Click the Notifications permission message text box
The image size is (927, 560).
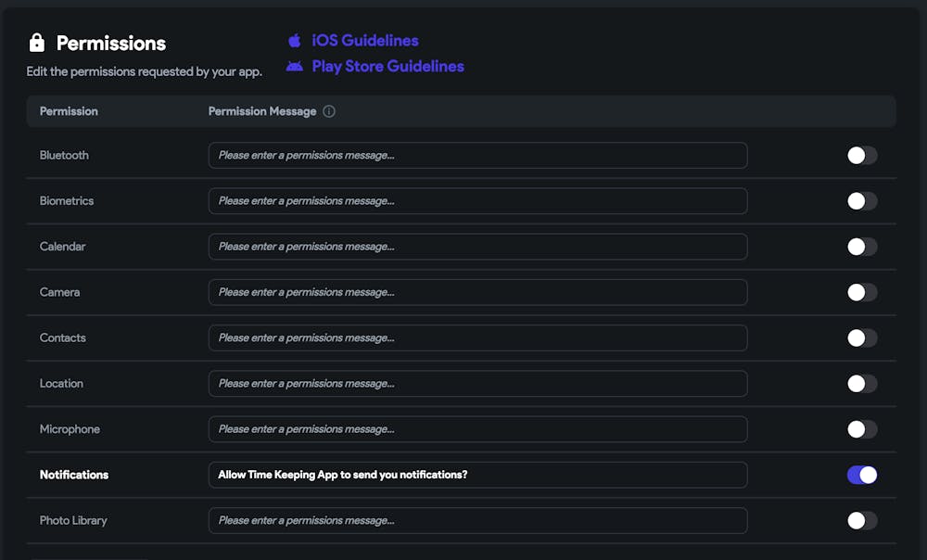pyautogui.click(x=477, y=475)
